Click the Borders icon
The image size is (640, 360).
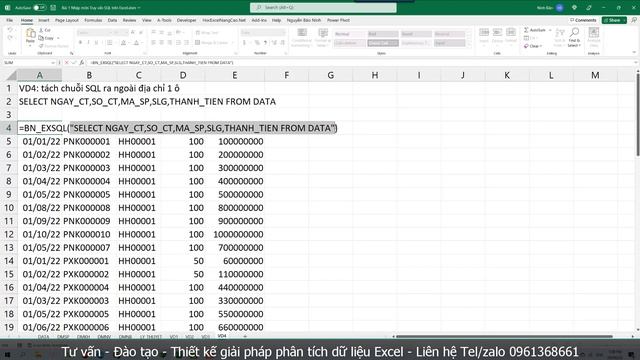pyautogui.click(x=109, y=42)
